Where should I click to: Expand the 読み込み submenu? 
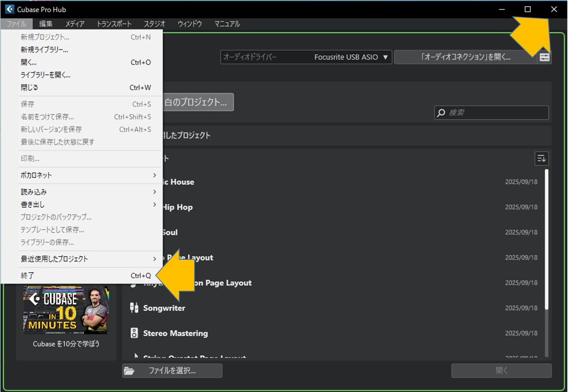[154, 192]
